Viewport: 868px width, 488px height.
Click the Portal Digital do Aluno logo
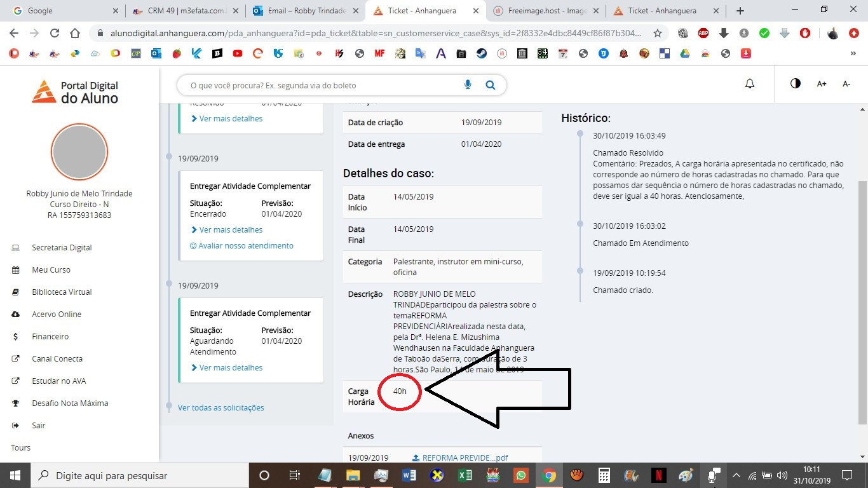(75, 91)
